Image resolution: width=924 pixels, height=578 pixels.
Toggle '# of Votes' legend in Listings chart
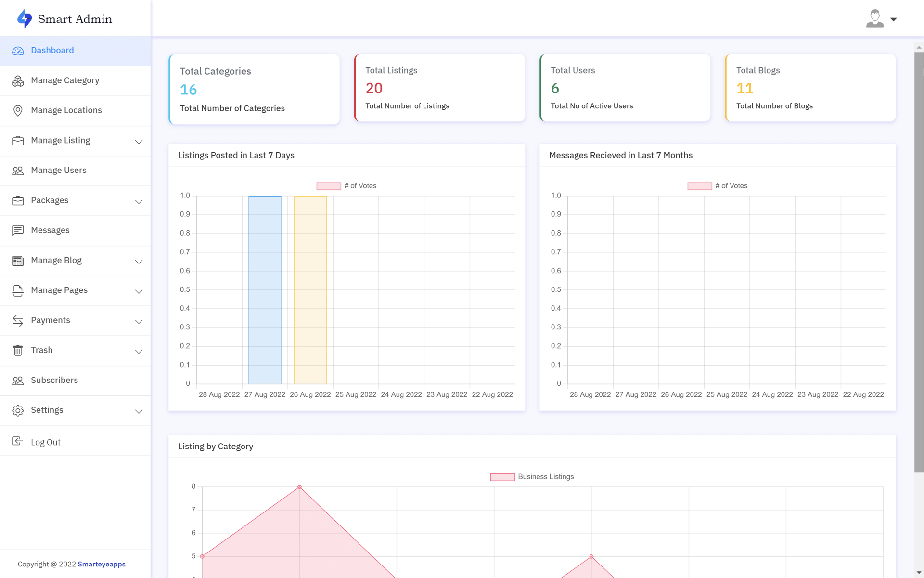pyautogui.click(x=346, y=186)
